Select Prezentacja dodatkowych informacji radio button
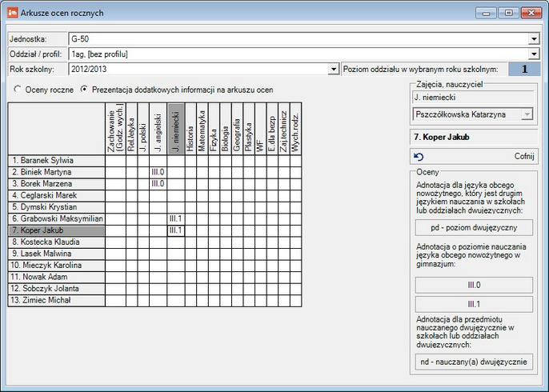 pyautogui.click(x=84, y=90)
